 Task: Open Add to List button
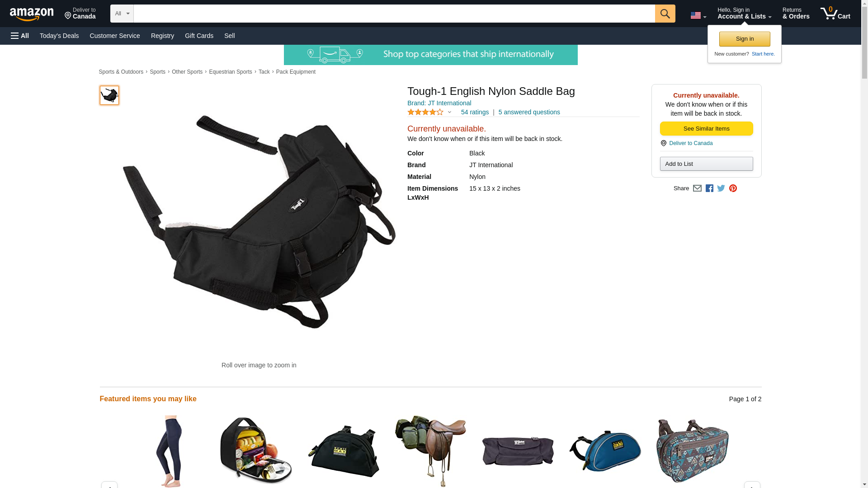(x=706, y=164)
